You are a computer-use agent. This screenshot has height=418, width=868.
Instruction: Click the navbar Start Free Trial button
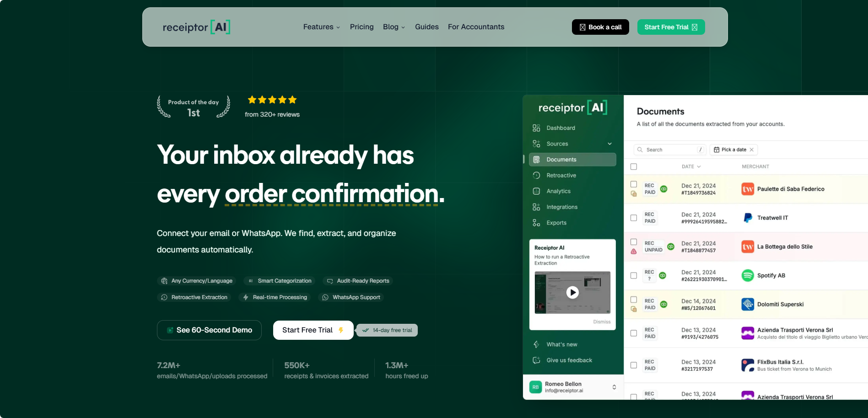[x=671, y=27]
